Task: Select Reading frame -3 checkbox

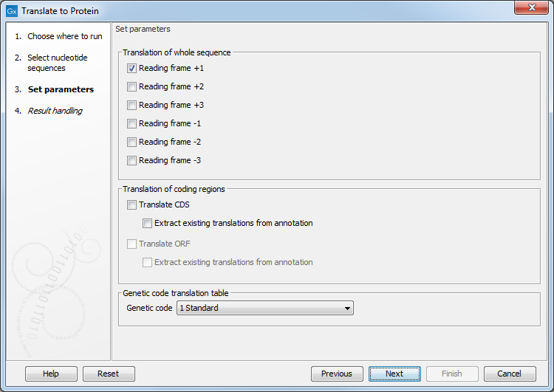Action: point(132,161)
